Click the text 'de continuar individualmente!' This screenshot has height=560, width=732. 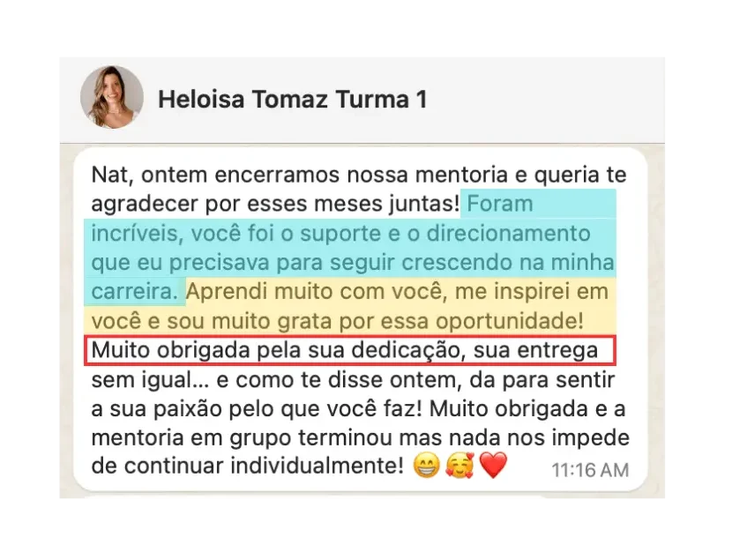pos(248,466)
